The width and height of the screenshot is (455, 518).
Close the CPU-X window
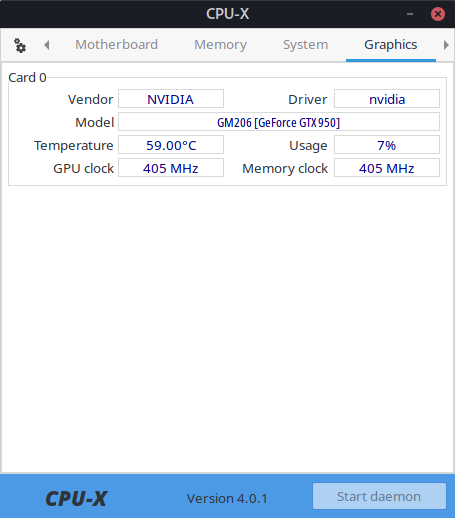coord(438,14)
